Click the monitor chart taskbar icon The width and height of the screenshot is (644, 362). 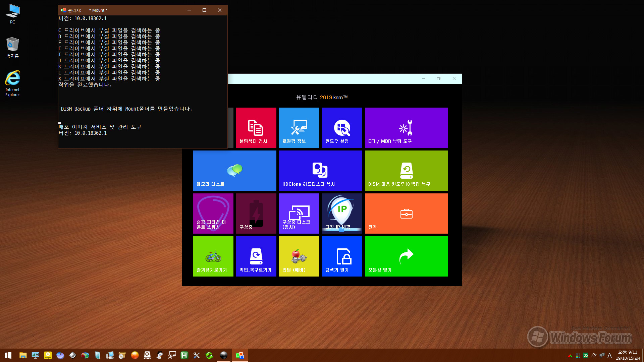pyautogui.click(x=35, y=355)
